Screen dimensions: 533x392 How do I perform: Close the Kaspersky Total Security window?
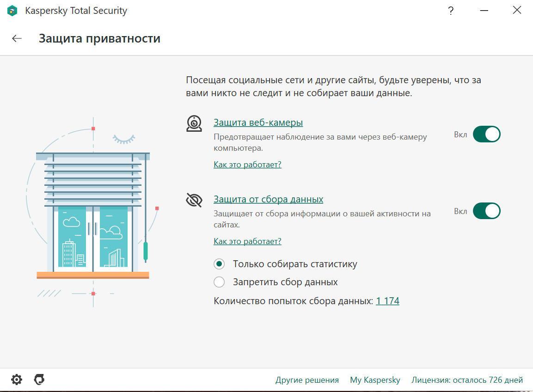[x=517, y=10]
